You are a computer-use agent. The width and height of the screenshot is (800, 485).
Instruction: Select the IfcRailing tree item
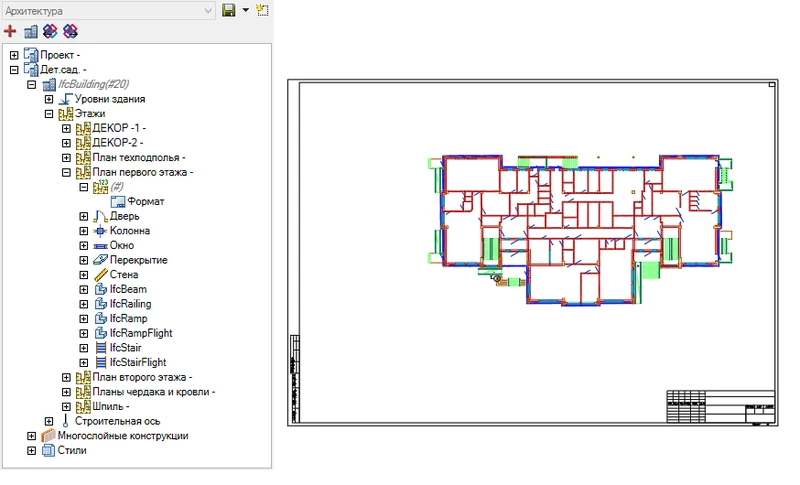(128, 303)
